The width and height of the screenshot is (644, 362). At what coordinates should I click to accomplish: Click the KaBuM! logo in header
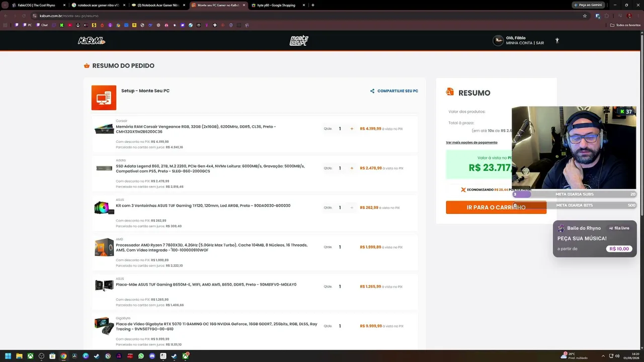pos(92,41)
